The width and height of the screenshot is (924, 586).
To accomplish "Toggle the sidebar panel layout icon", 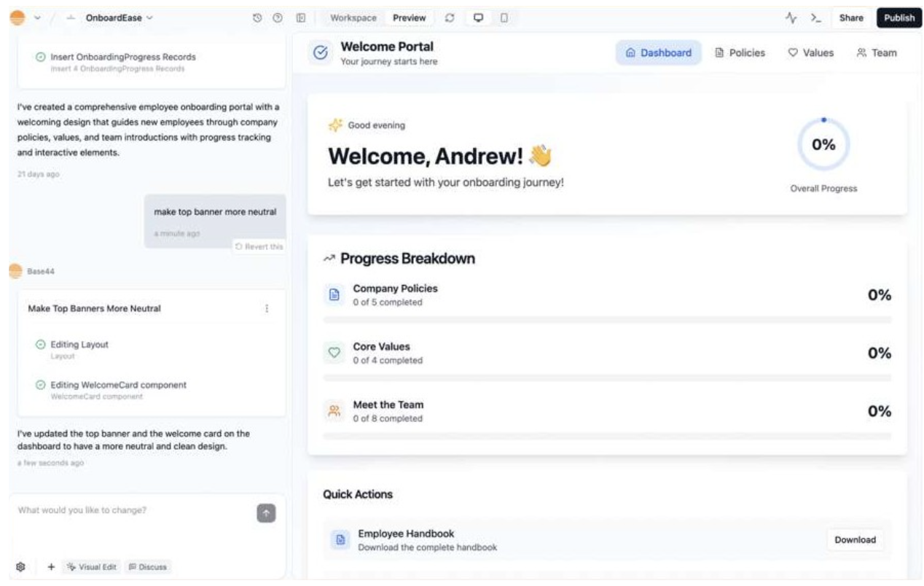I will tap(300, 18).
